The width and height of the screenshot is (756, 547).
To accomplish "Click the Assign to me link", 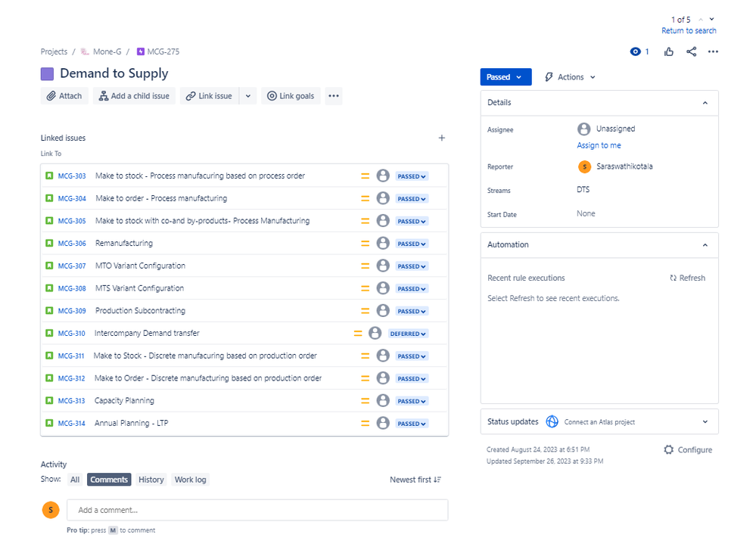I will (x=599, y=145).
